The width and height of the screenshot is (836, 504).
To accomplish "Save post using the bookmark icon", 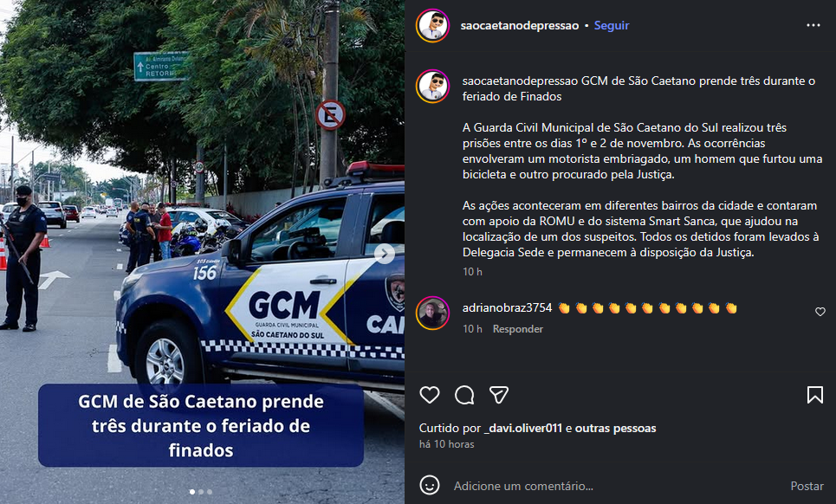I will pyautogui.click(x=814, y=395).
